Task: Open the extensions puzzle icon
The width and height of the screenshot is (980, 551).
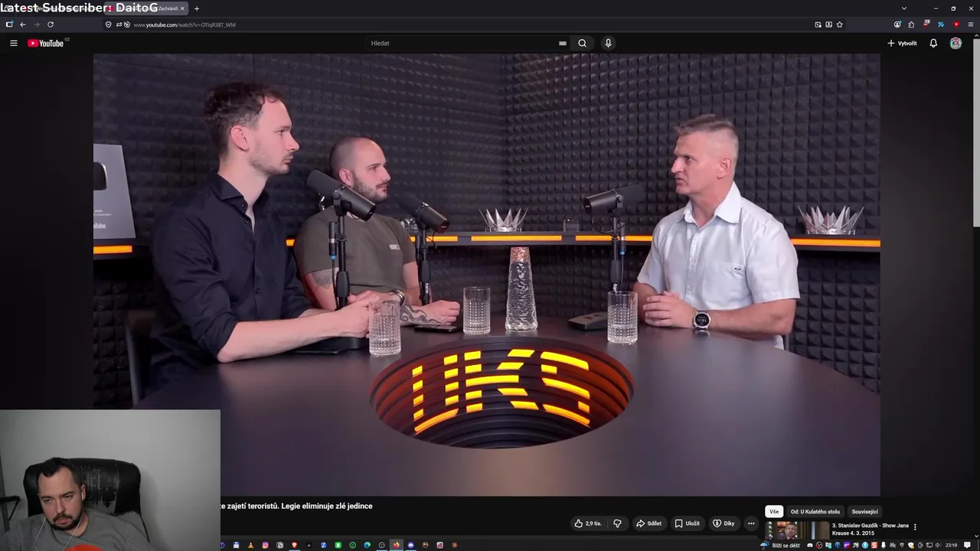Action: tap(911, 24)
